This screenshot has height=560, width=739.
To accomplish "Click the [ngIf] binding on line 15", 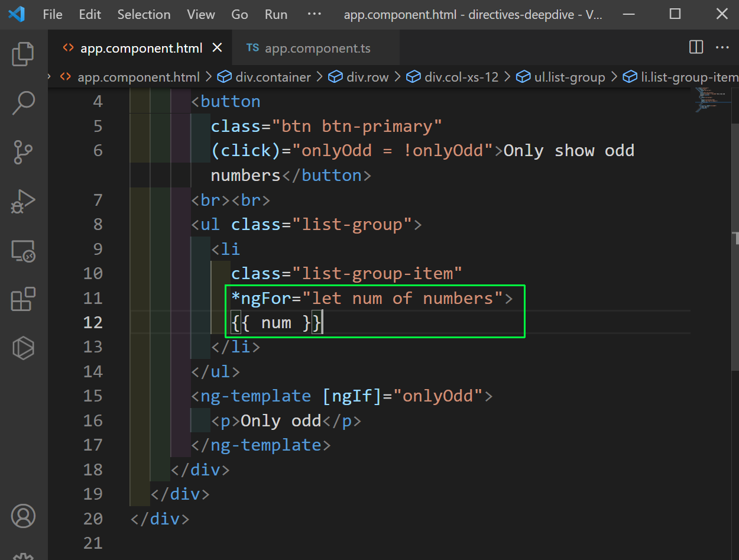I will [x=352, y=396].
